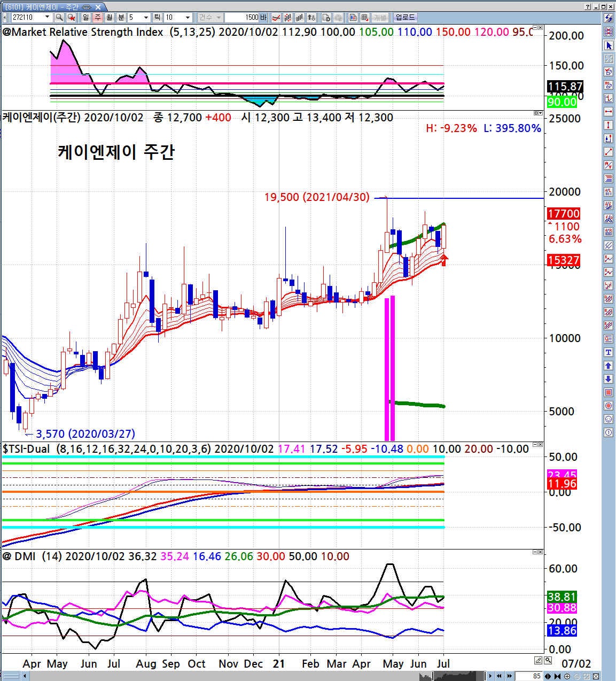
Task: Toggle daily period button 일
Action: [85, 17]
